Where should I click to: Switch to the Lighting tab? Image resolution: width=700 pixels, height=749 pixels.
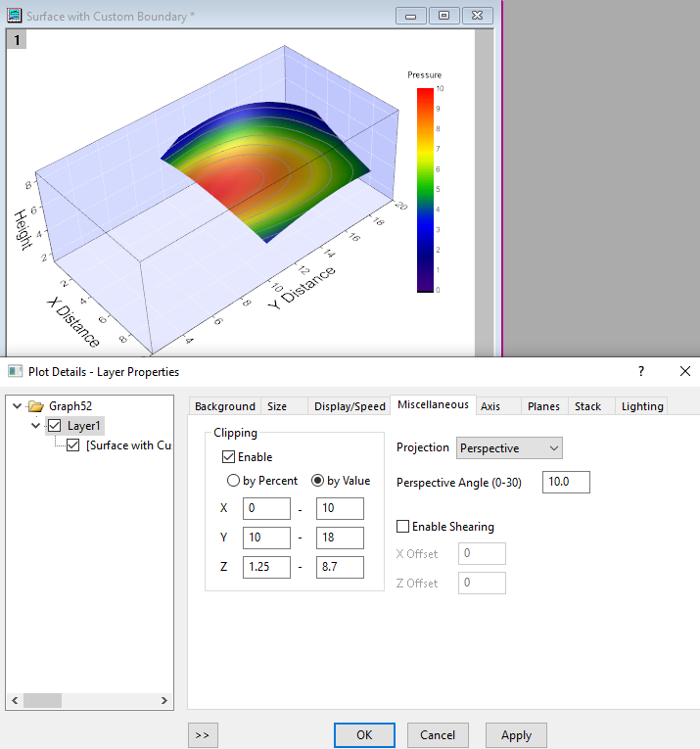click(642, 406)
